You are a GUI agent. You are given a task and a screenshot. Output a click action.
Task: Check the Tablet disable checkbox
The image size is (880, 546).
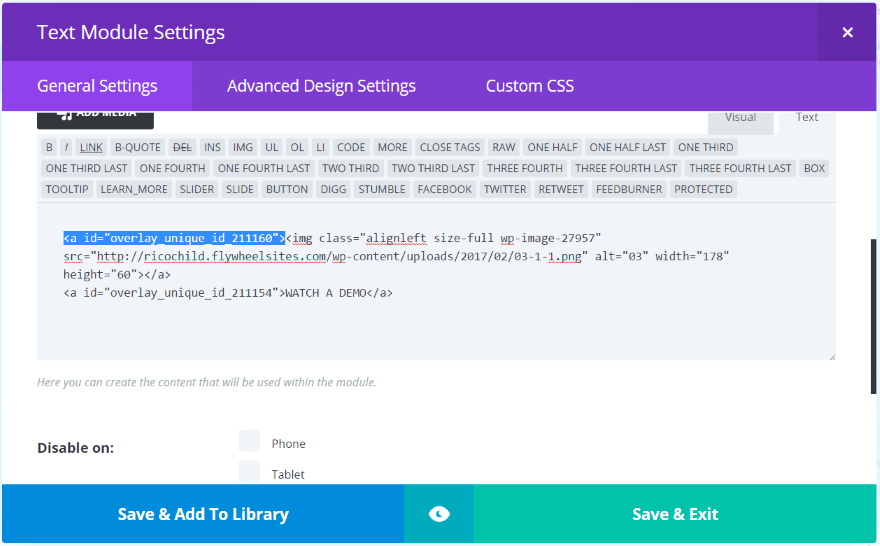(249, 472)
